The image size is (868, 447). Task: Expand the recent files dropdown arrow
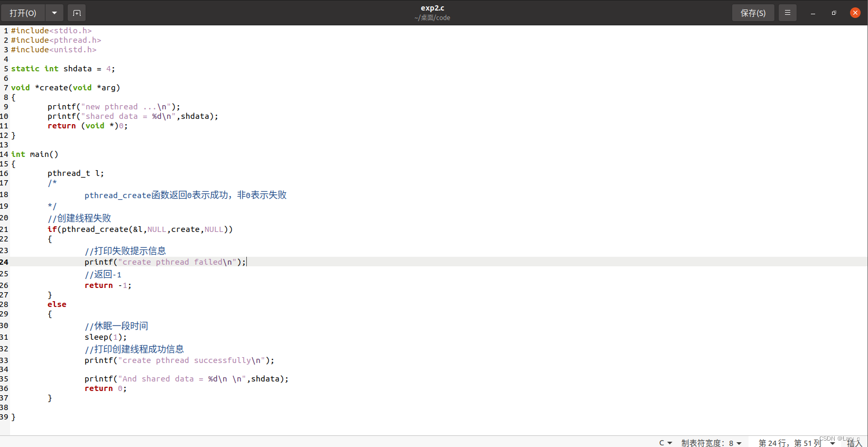pyautogui.click(x=54, y=13)
